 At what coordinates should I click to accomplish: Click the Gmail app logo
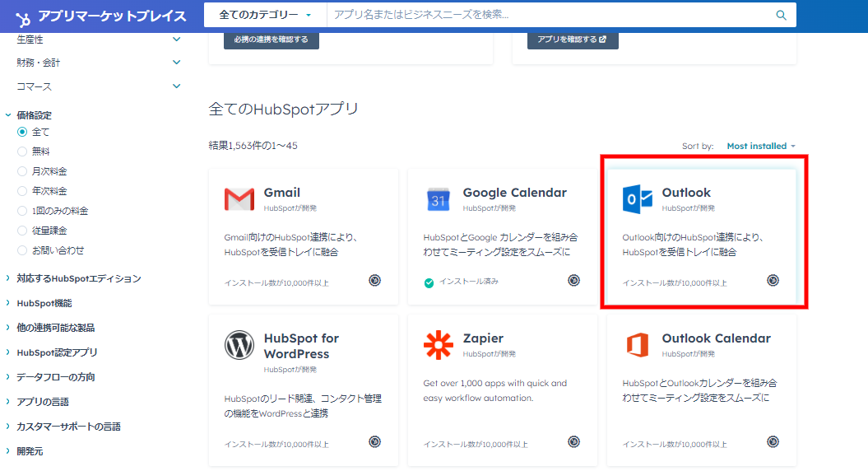pyautogui.click(x=239, y=199)
